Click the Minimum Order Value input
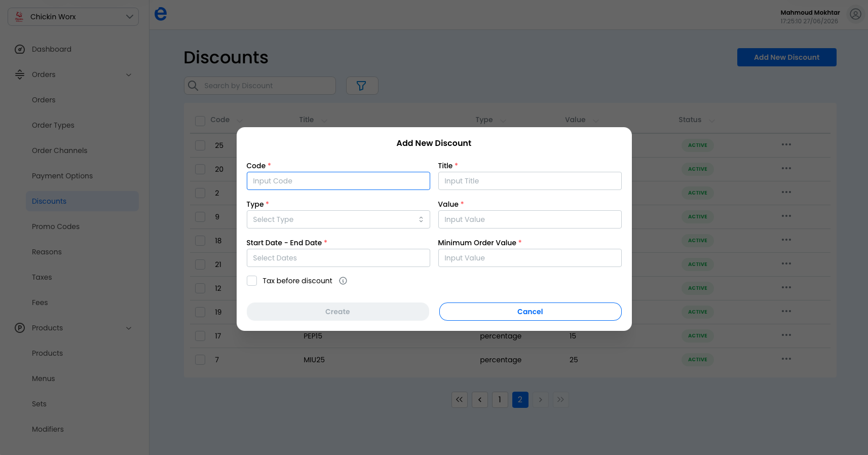This screenshot has height=455, width=868. (530, 258)
